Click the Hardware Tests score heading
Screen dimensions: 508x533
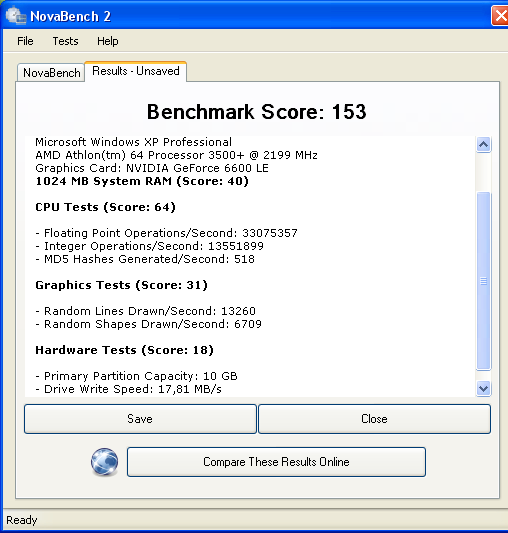click(124, 350)
